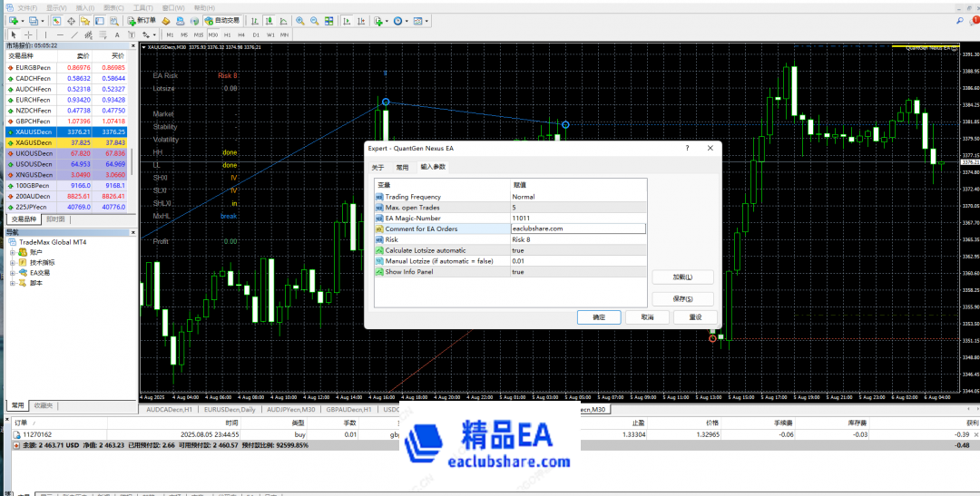Click the 加载(L) button
Image resolution: width=980 pixels, height=496 pixels.
click(x=682, y=277)
